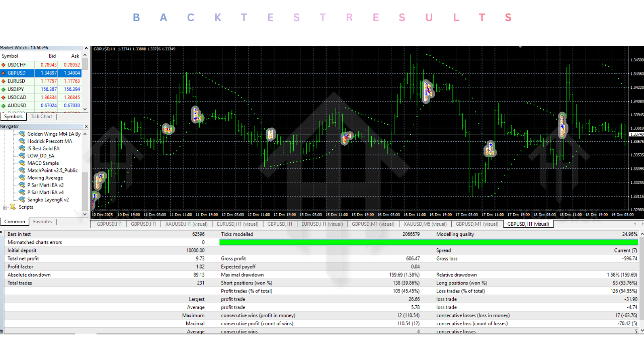Open the XAUUSD,M5 (visual) chart tab
Image resolution: width=644 pixels, height=362 pixels.
click(425, 224)
